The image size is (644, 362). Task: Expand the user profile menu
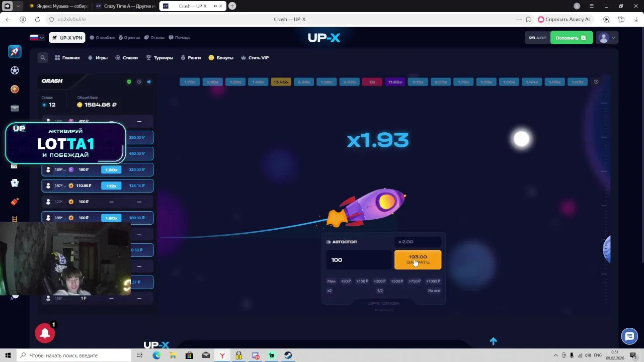tap(606, 38)
